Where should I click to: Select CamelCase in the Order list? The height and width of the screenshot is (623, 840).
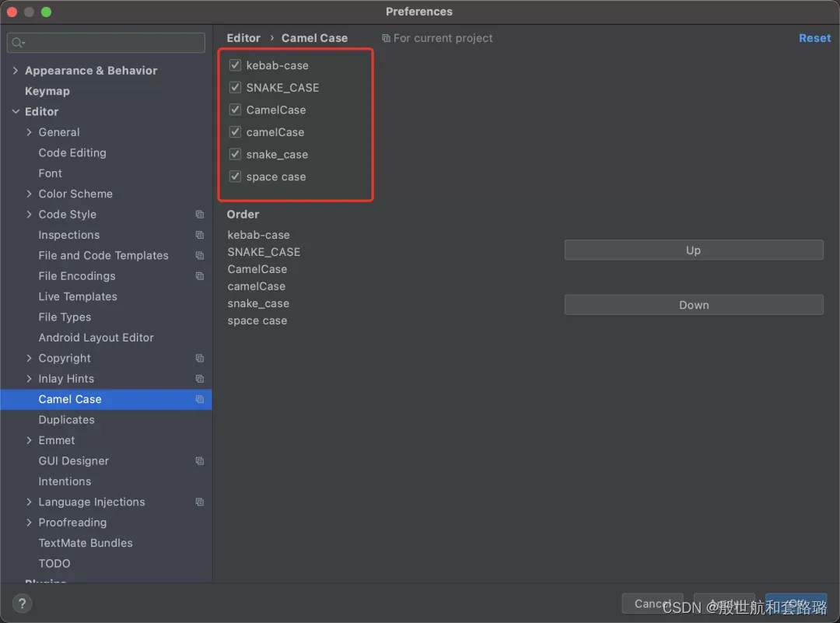[257, 269]
